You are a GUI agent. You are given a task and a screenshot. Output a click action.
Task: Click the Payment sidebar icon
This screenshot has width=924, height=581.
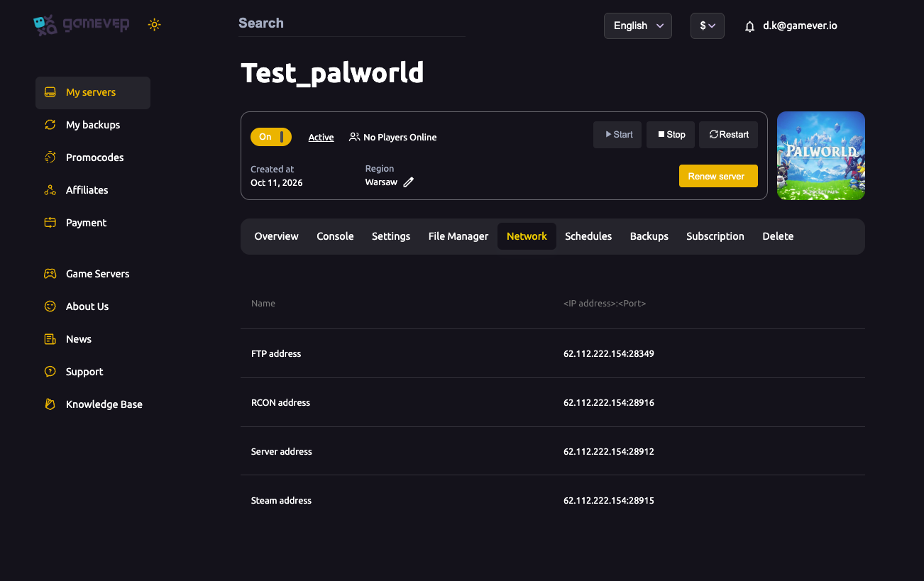click(50, 223)
